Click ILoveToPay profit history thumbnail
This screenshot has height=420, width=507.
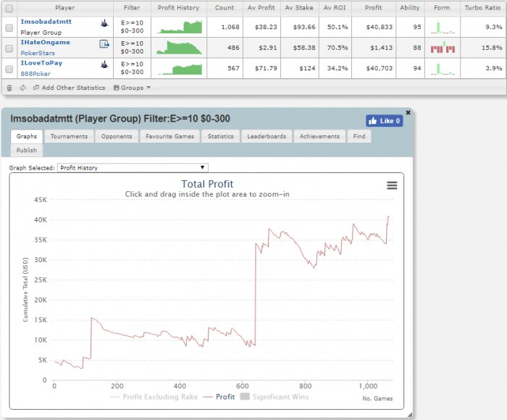[x=180, y=69]
